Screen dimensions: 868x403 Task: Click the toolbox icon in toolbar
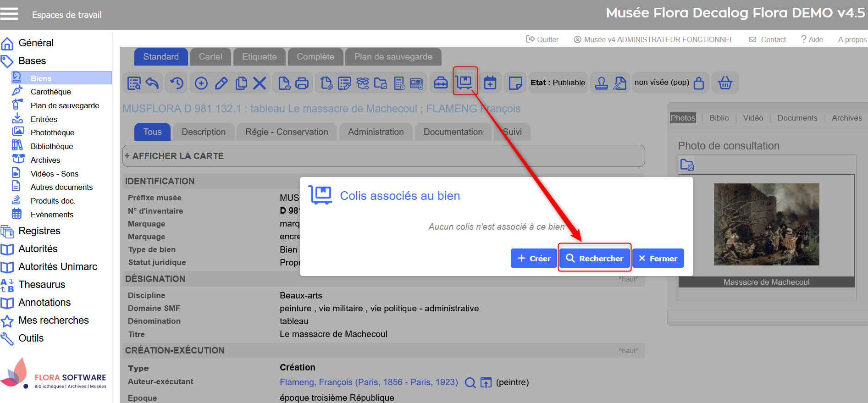click(441, 83)
